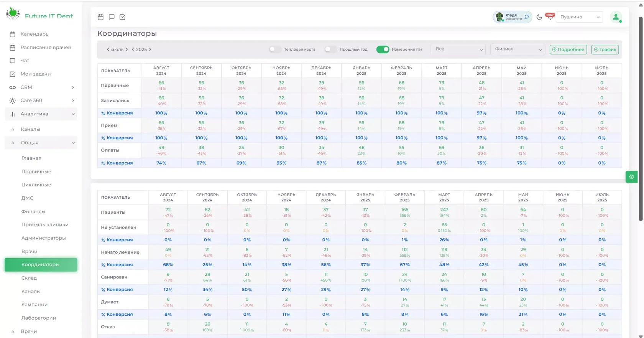Disable the Измерения (%) toggle
This screenshot has height=338, width=644.
[x=383, y=49]
